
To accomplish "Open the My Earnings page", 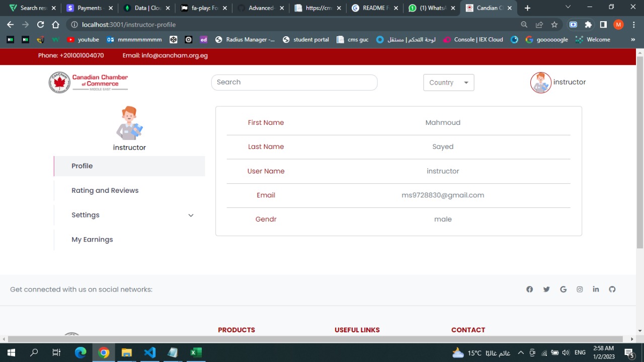I will point(92,239).
